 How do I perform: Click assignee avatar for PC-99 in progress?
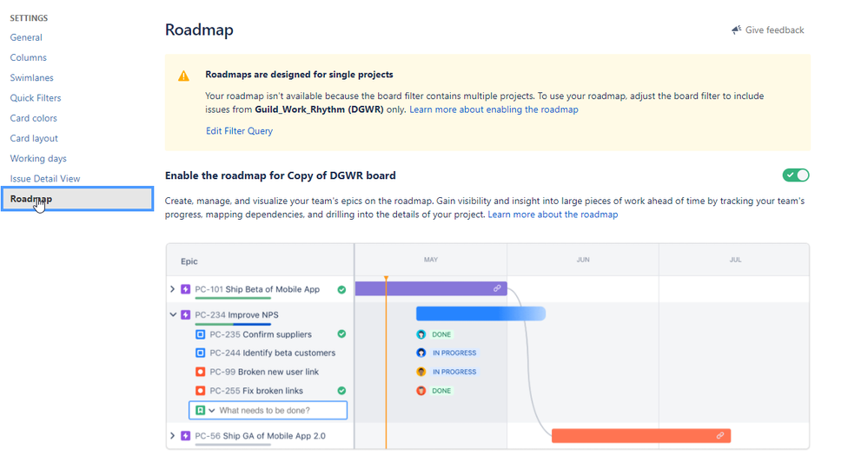click(x=421, y=372)
